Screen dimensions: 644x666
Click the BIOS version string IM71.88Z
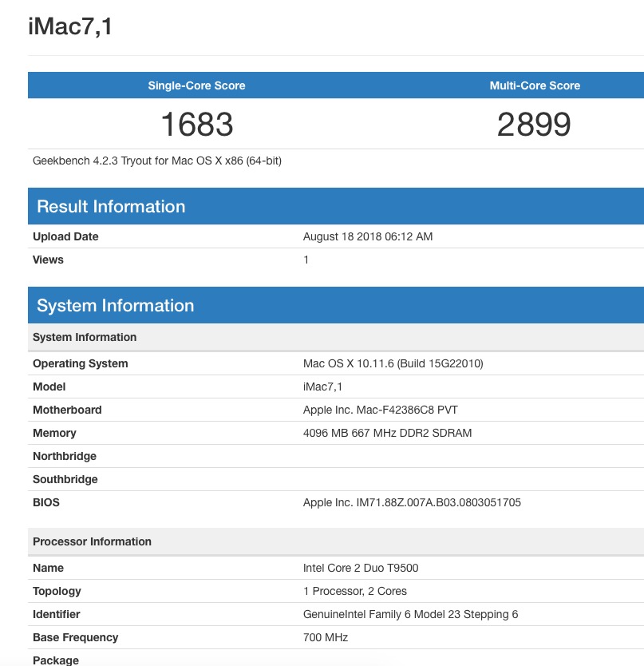point(412,502)
